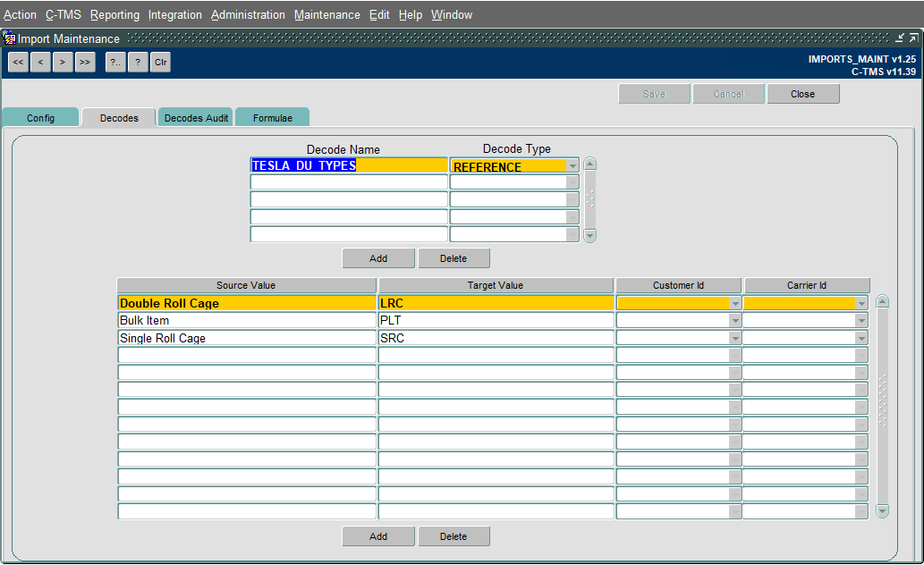
Task: Go to first record with << button
Action: [x=18, y=62]
